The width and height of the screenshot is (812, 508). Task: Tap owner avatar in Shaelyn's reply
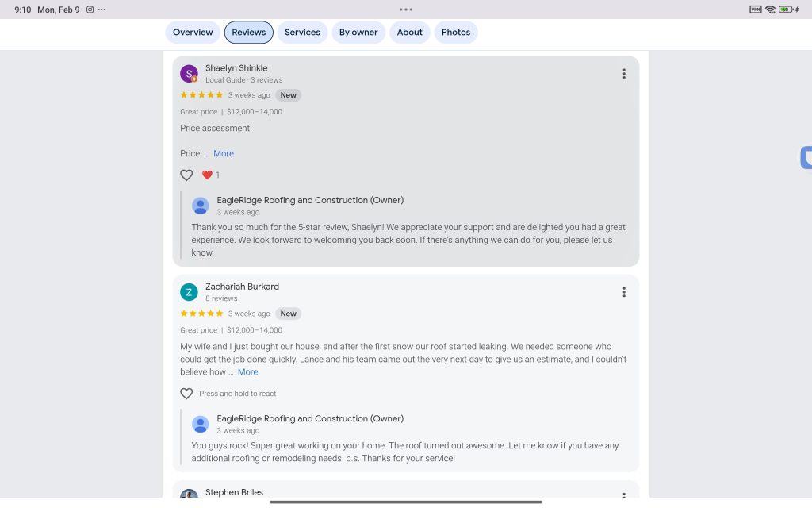pyautogui.click(x=201, y=206)
